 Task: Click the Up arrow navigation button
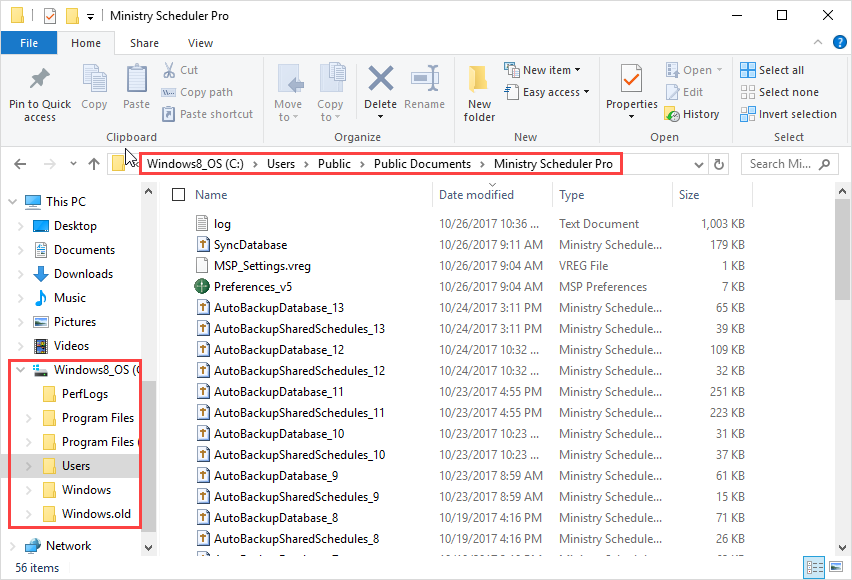pyautogui.click(x=94, y=164)
